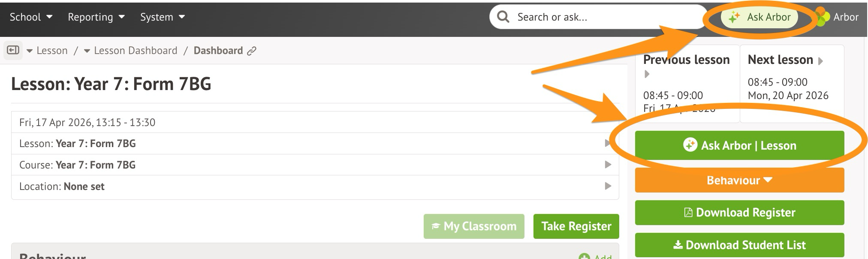Expand the Behaviour dropdown button
Viewport: 868px width, 259px height.
(739, 180)
